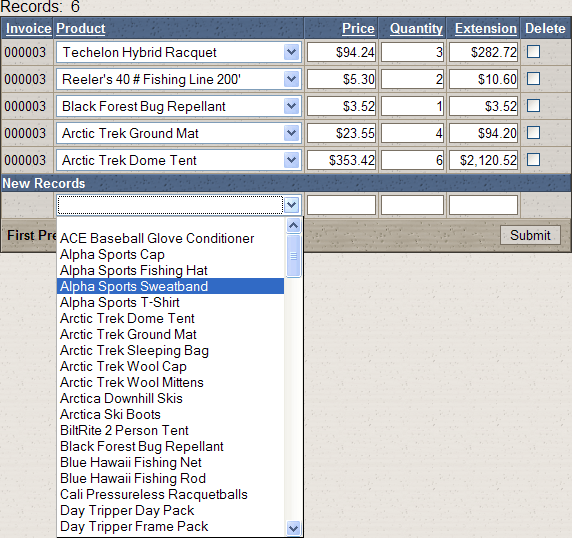Sort by the Quantity column header link
The width and height of the screenshot is (572, 538).
416,28
